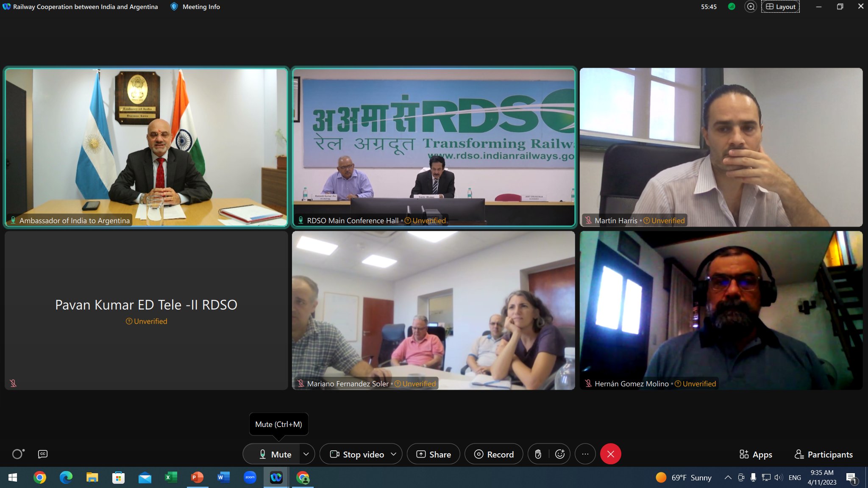Open Zoom app in Windows taskbar
The image size is (868, 488).
click(x=250, y=478)
